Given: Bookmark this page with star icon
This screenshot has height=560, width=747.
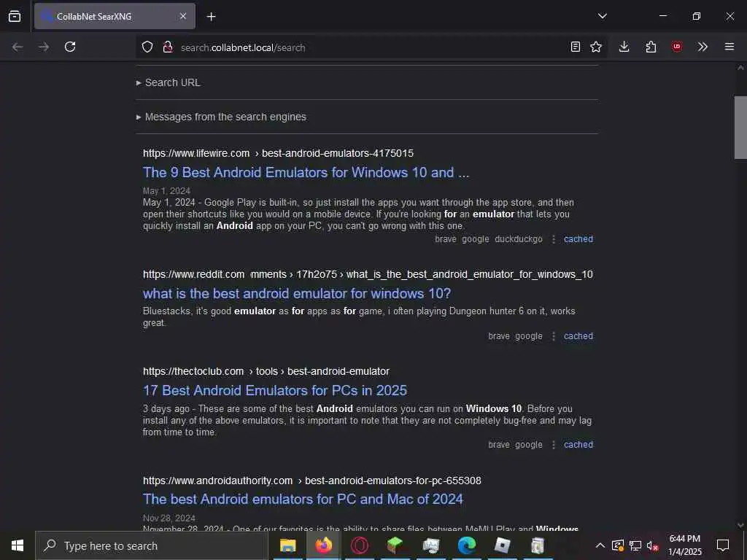Looking at the screenshot, I should (x=596, y=47).
